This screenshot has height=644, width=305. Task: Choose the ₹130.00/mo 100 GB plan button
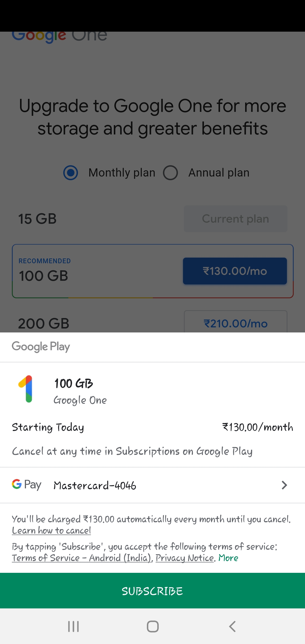(235, 271)
